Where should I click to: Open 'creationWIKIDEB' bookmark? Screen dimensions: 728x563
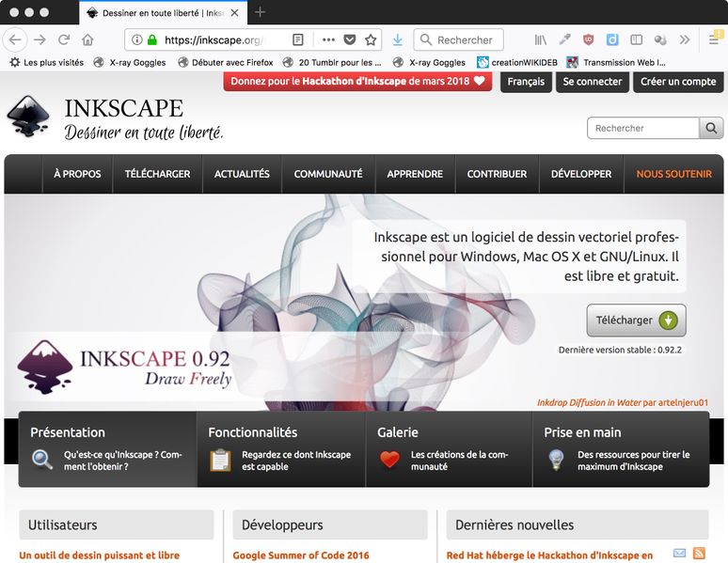point(517,62)
